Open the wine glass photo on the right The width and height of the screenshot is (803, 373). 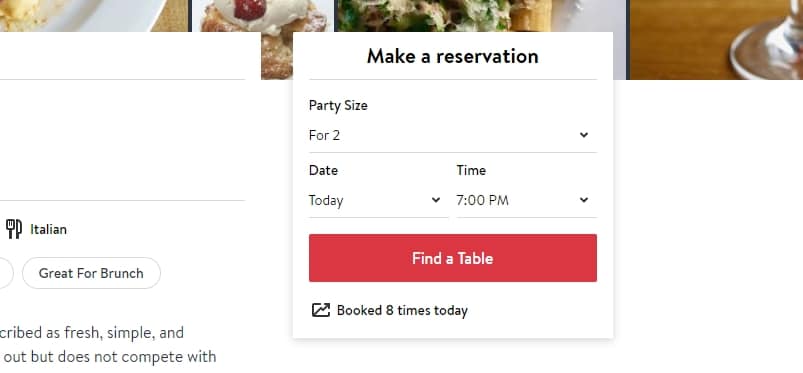coord(716,39)
